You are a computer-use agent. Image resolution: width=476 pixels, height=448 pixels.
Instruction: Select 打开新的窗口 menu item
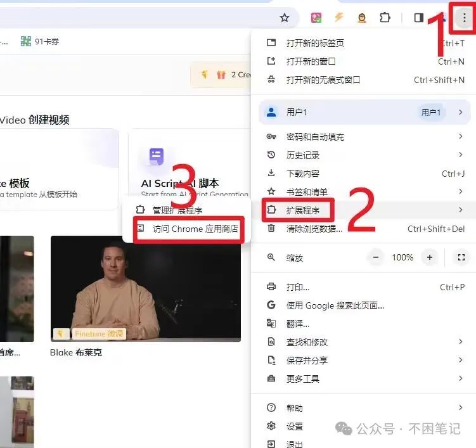364,61
